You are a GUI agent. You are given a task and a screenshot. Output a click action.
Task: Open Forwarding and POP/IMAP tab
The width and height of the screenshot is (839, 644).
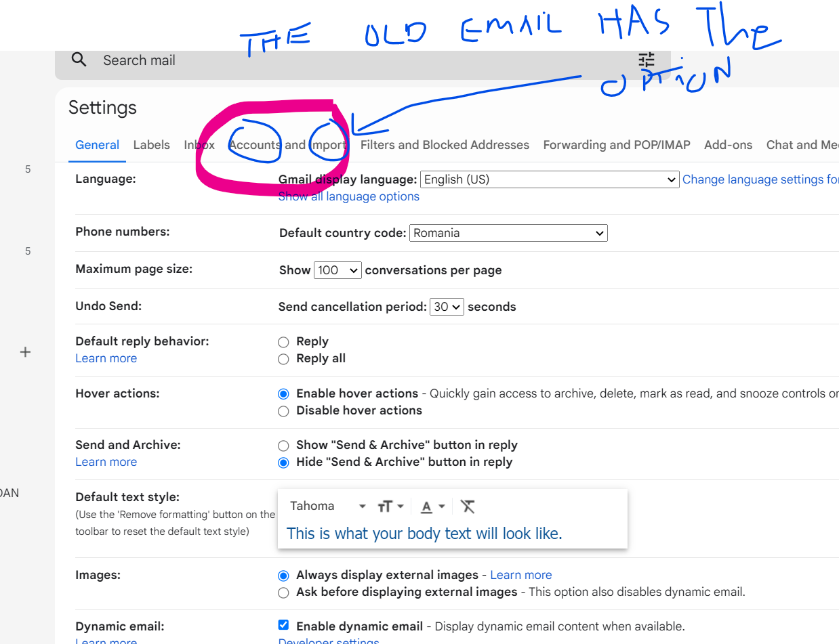(x=617, y=145)
